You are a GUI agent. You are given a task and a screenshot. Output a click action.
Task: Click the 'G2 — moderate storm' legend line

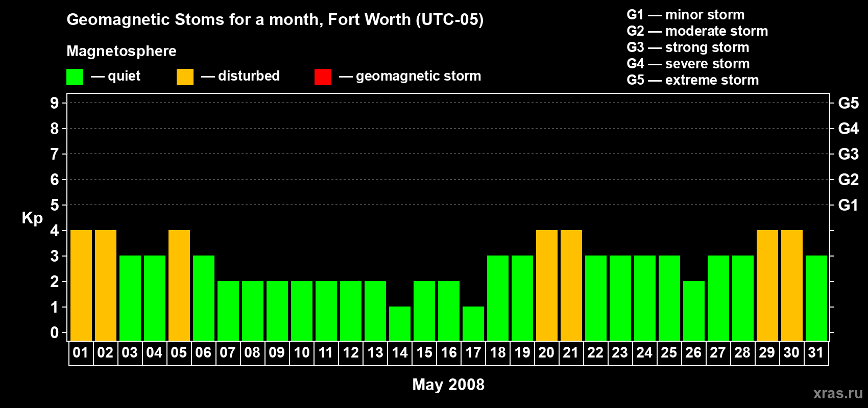[697, 31]
